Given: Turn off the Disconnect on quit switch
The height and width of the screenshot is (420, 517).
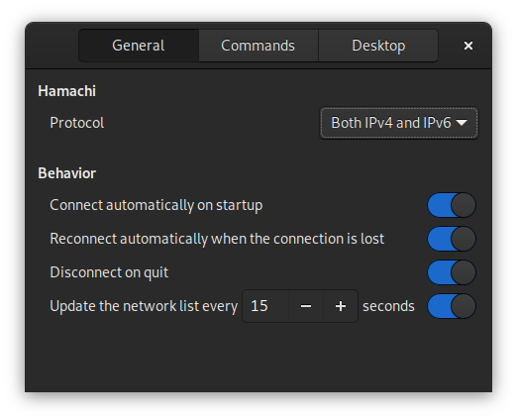Looking at the screenshot, I should click(x=452, y=272).
